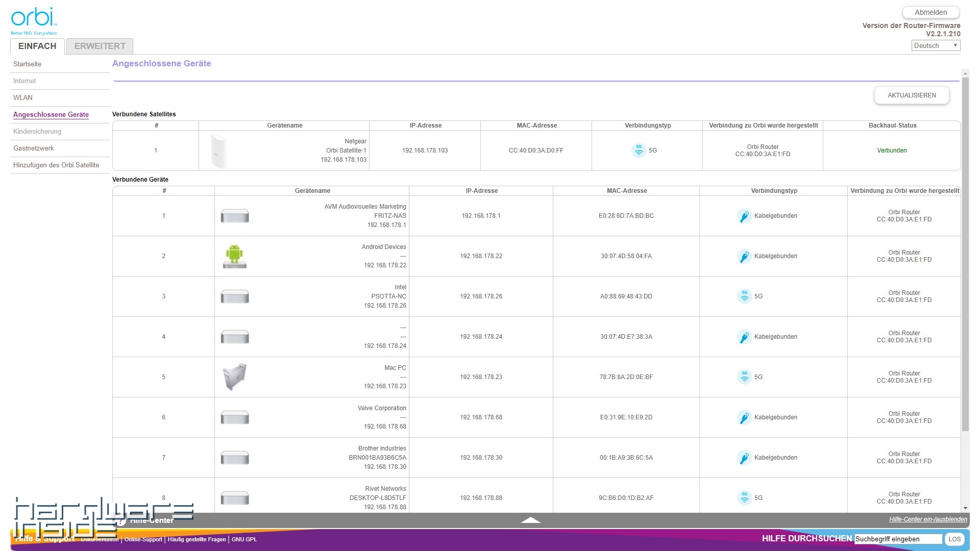Viewport: 980px width, 551px height.
Task: Open the Deutsch language dropdown
Action: [936, 45]
